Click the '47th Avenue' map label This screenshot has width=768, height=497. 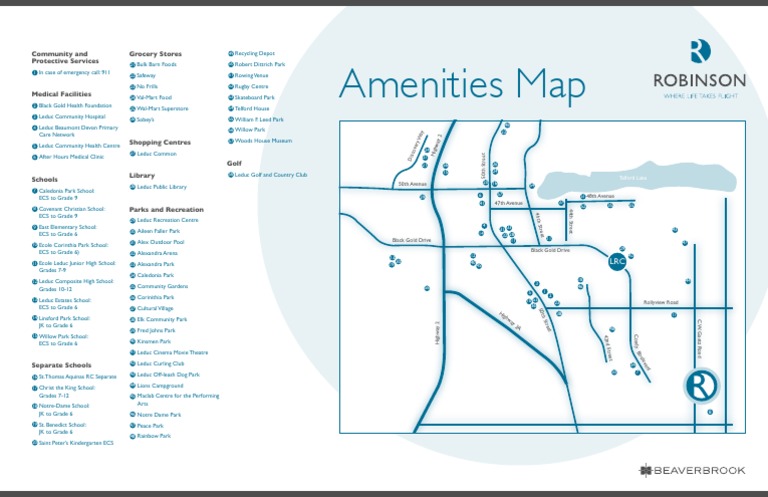click(x=508, y=203)
